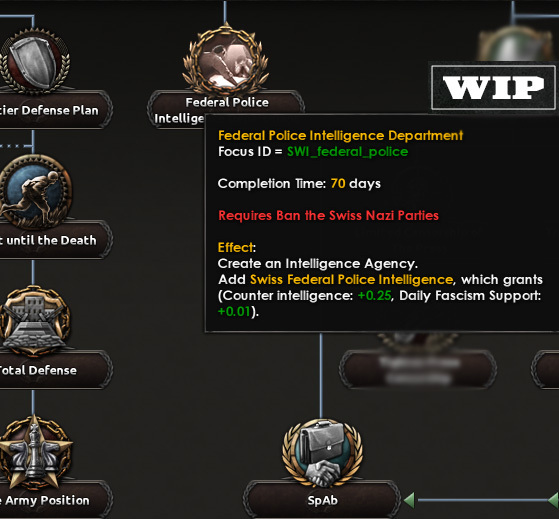Click the green arrow beside SpAb
Image resolution: width=559 pixels, height=519 pixels.
point(409,500)
